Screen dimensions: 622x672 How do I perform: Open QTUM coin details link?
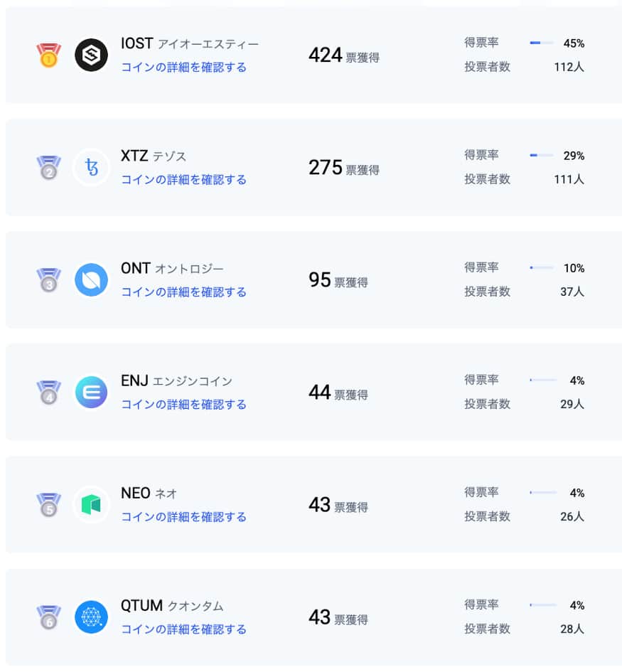tap(184, 629)
